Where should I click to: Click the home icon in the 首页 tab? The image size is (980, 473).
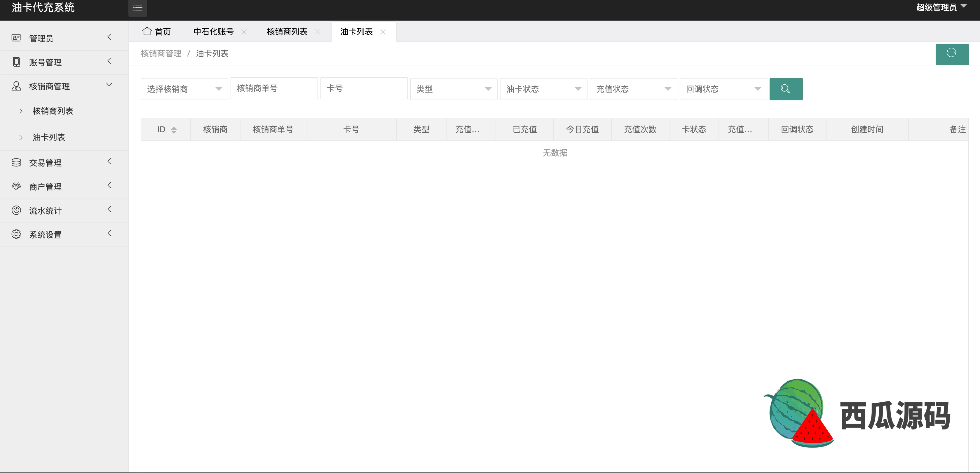147,31
